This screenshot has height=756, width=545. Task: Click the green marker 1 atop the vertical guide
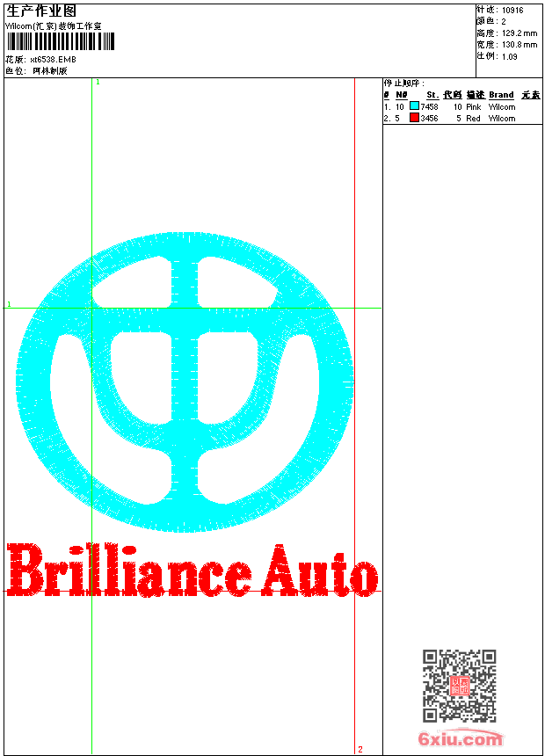coord(98,82)
